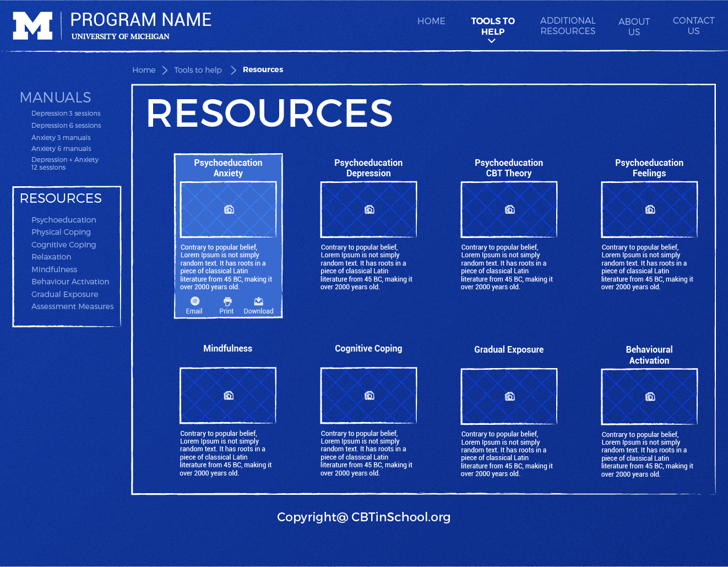The height and width of the screenshot is (567, 728).
Task: Click the Email icon on Anxiety card
Action: [x=195, y=301]
